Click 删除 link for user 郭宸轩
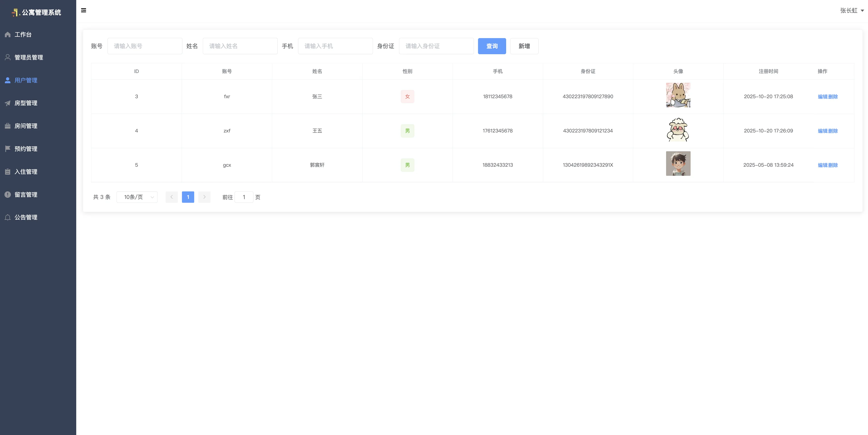The height and width of the screenshot is (435, 868). tap(833, 165)
